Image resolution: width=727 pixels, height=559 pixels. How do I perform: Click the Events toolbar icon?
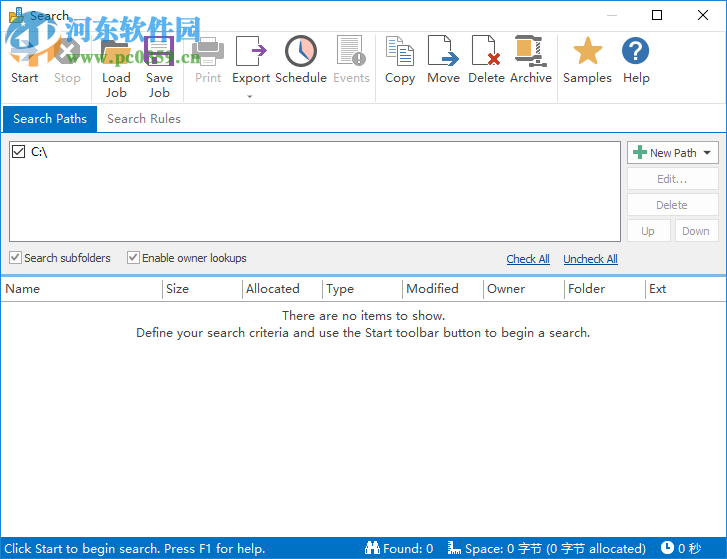point(351,51)
